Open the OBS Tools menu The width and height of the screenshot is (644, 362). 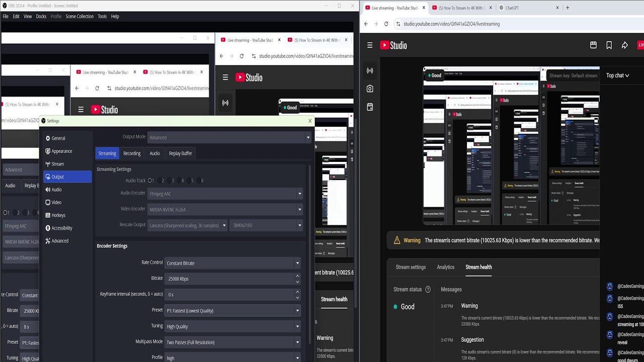coord(102,16)
